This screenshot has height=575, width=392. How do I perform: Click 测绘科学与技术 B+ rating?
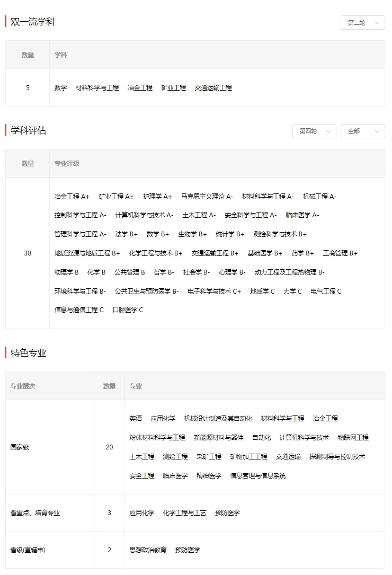[280, 234]
